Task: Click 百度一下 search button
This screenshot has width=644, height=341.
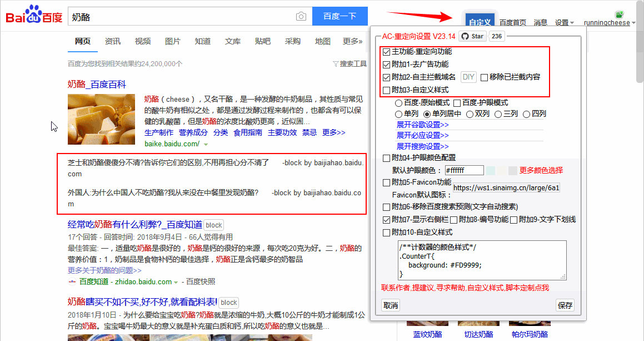Action: tap(340, 17)
